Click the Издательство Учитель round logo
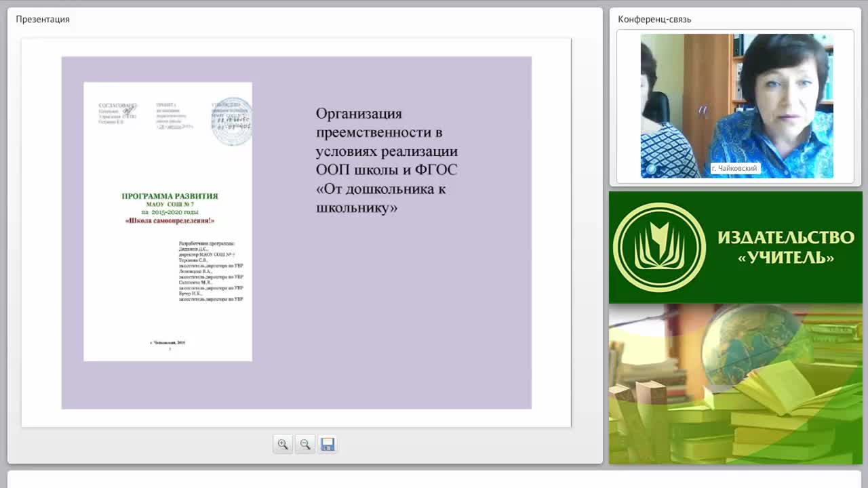The height and width of the screenshot is (488, 868). [659, 247]
